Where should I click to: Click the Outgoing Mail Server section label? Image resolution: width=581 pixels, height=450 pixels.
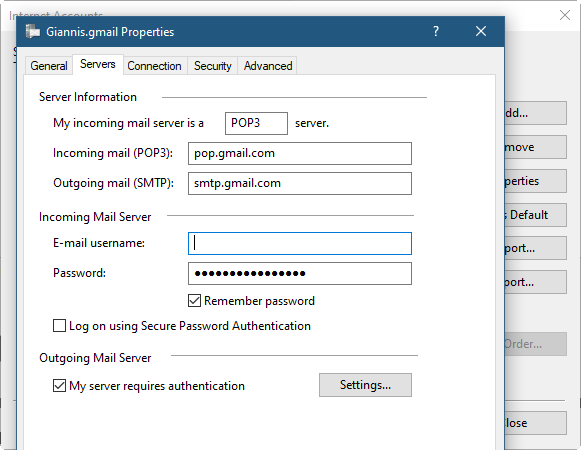pyautogui.click(x=95, y=358)
